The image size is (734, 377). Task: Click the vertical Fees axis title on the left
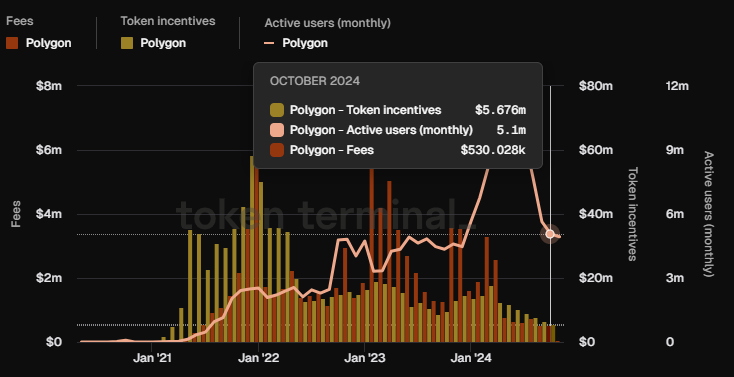16,214
